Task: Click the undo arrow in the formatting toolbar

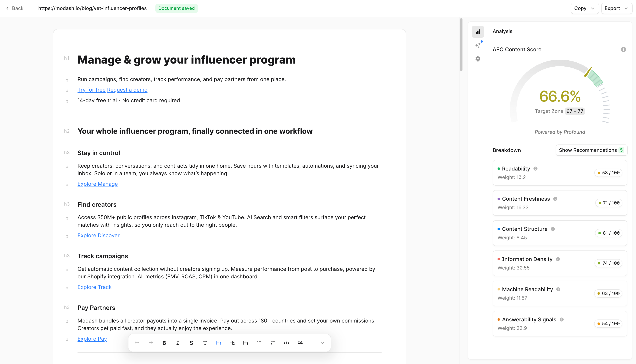Action: click(x=137, y=343)
